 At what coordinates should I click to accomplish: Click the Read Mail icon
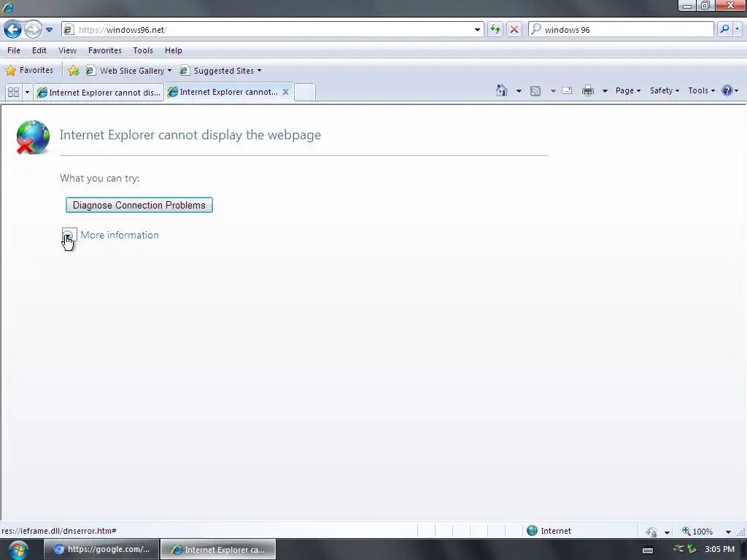567,90
